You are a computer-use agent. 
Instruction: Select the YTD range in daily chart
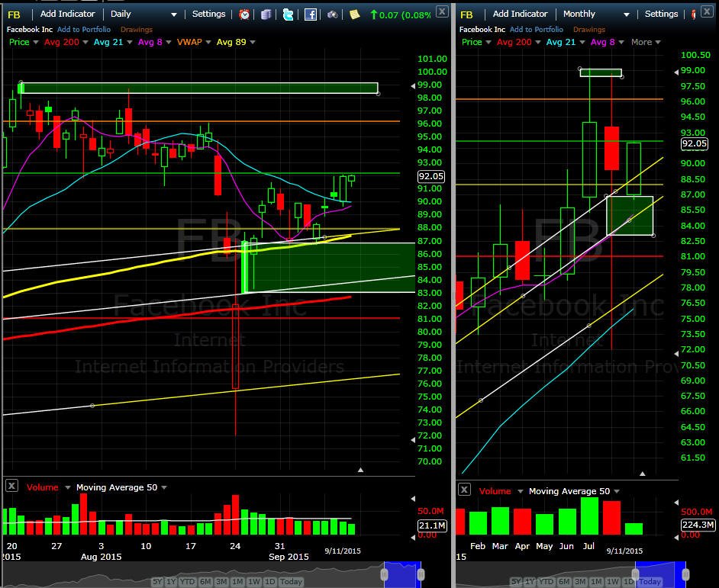coord(188,582)
